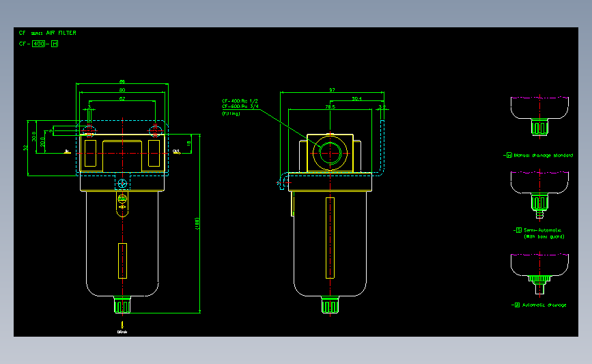The height and width of the screenshot is (364, 592).
Task: Click the 'Automatic drainage' label
Action: click(544, 305)
